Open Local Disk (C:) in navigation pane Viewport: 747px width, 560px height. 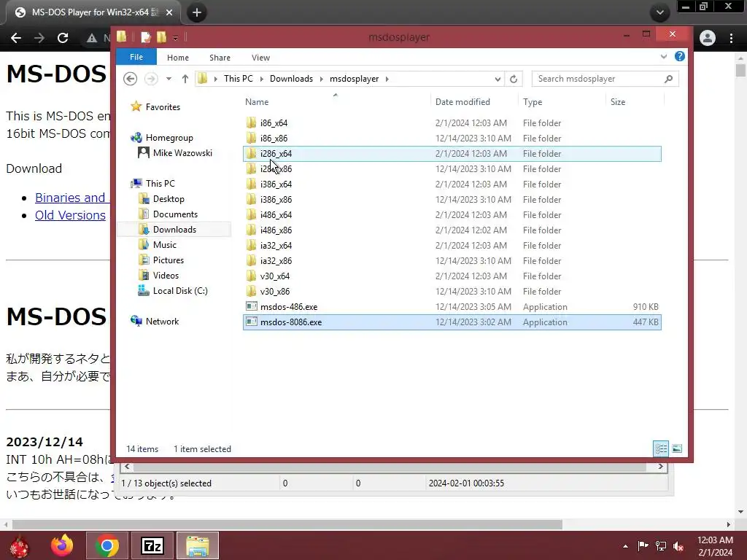(x=180, y=291)
